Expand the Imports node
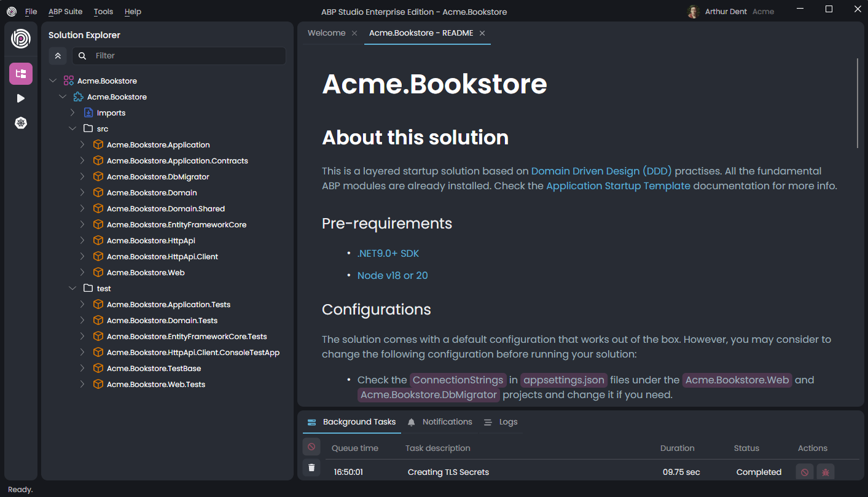 pyautogui.click(x=72, y=113)
